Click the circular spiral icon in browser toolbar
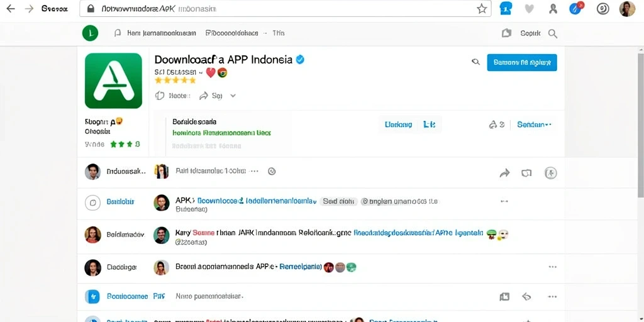644x322 pixels. click(602, 9)
